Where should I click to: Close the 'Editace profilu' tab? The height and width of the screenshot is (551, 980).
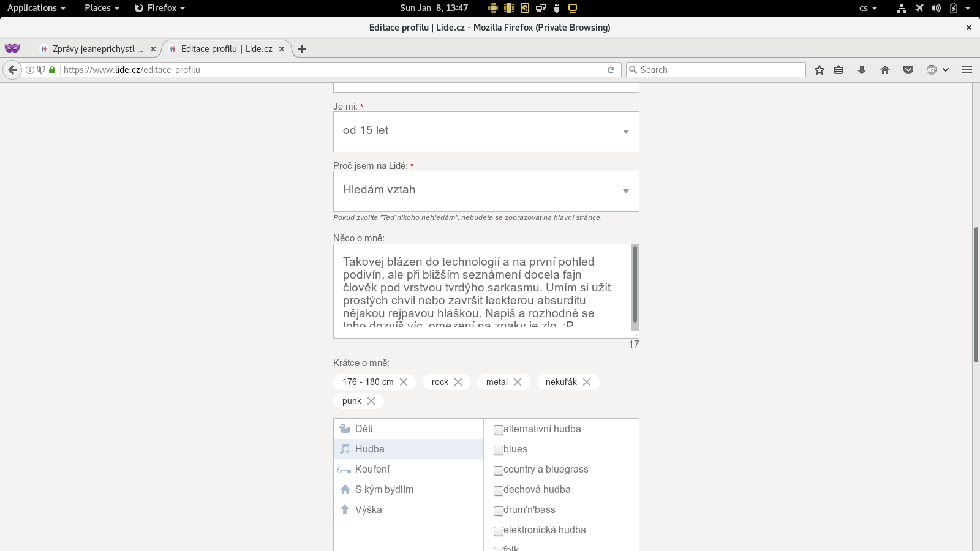[x=282, y=49]
